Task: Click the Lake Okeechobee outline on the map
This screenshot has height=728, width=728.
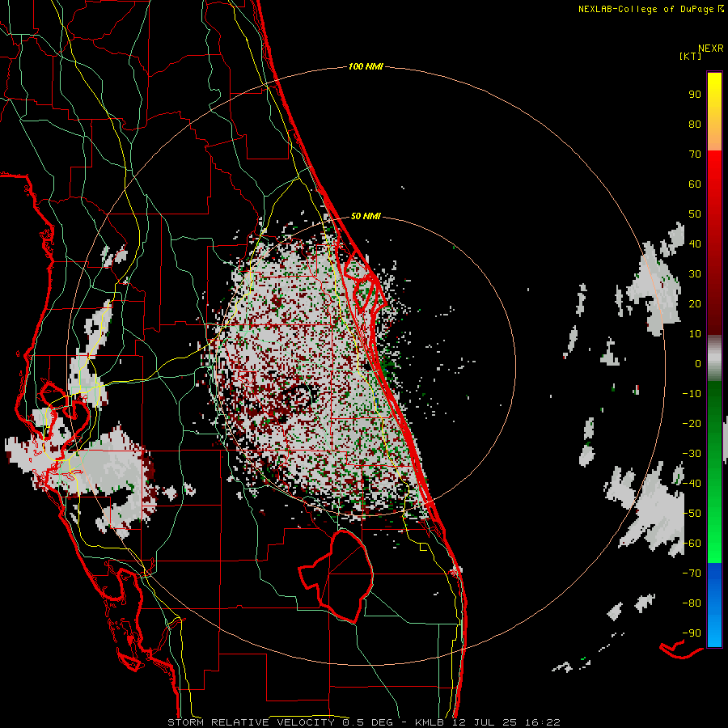Action: click(x=336, y=576)
